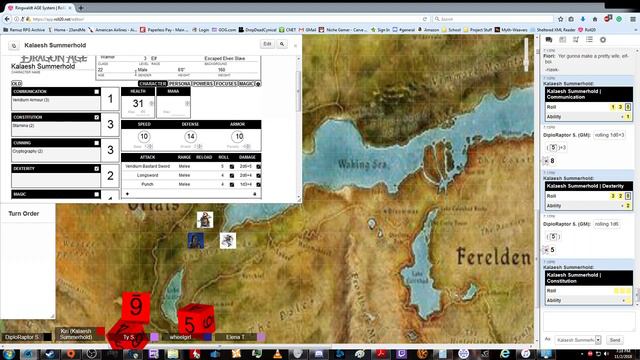This screenshot has width=640, height=360.
Task: Select the blue hooded character token
Action: pyautogui.click(x=196, y=240)
